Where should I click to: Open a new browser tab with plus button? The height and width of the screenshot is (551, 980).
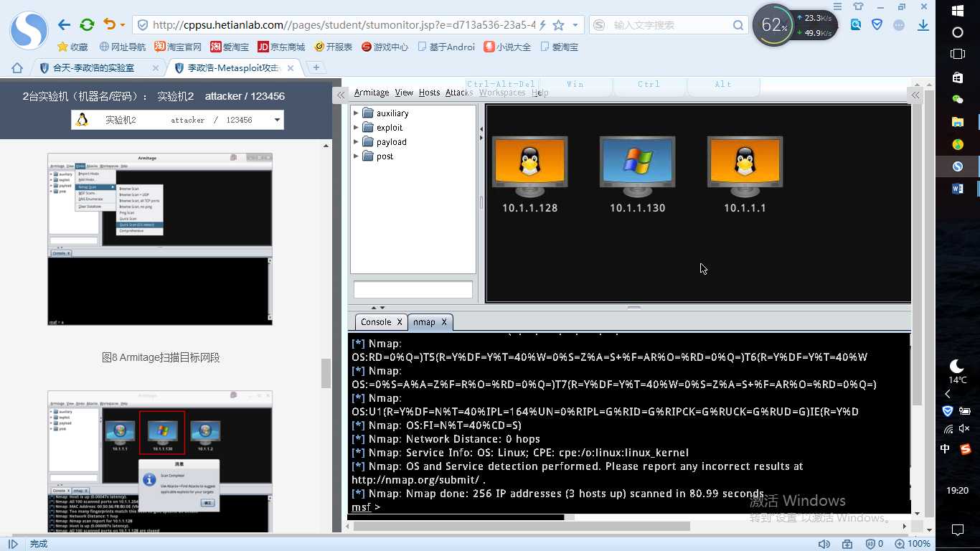click(316, 67)
